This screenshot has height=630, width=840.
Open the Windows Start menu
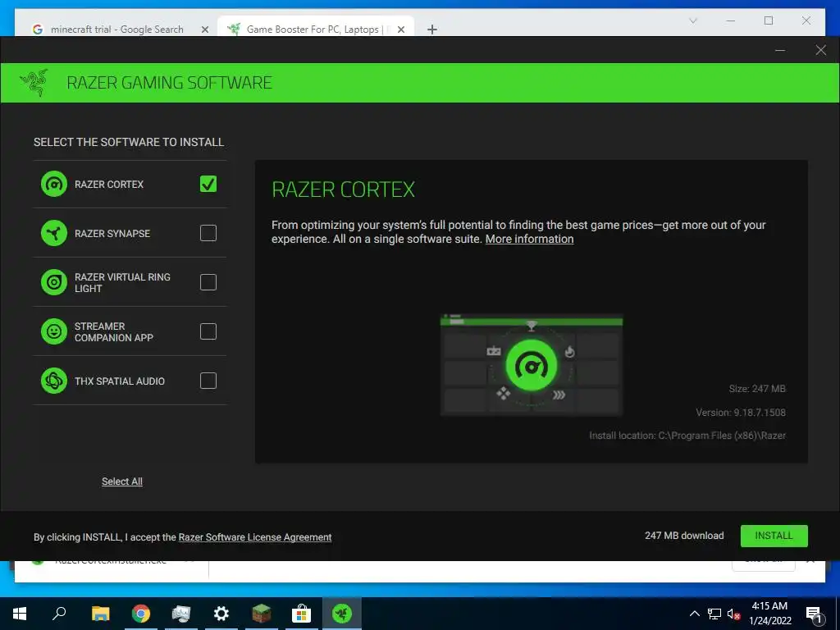point(20,614)
